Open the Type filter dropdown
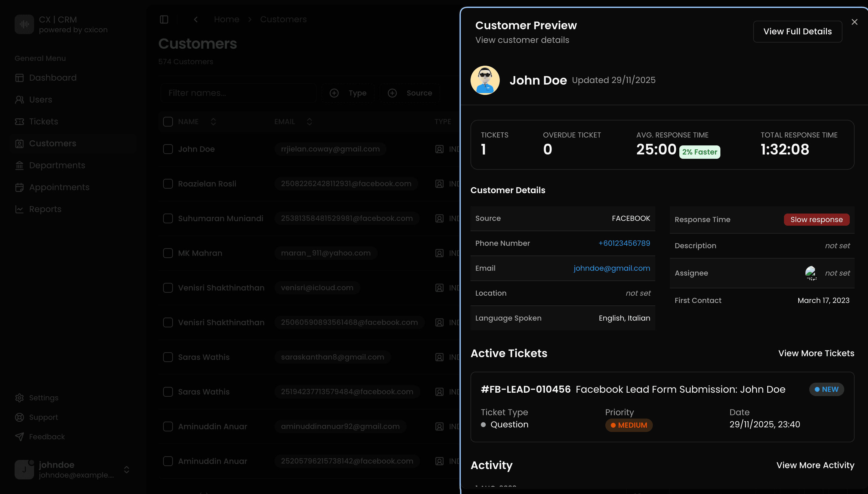The width and height of the screenshot is (868, 494). [348, 93]
